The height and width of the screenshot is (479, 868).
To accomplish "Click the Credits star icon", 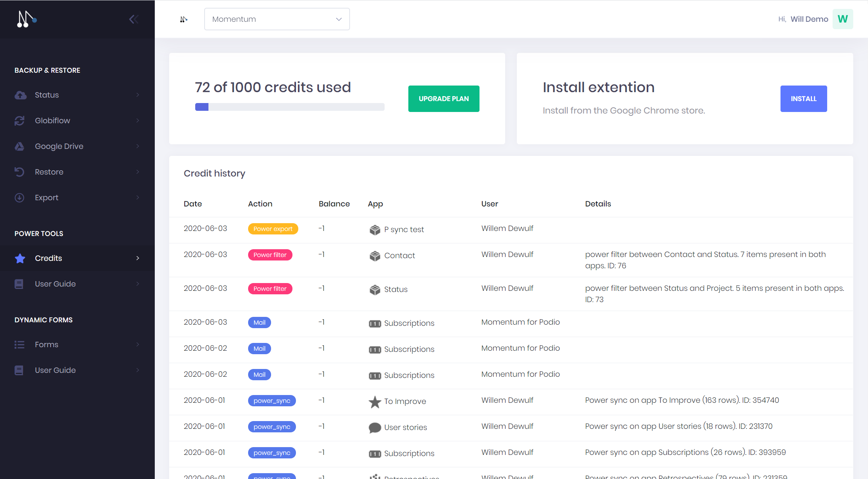I will point(20,258).
